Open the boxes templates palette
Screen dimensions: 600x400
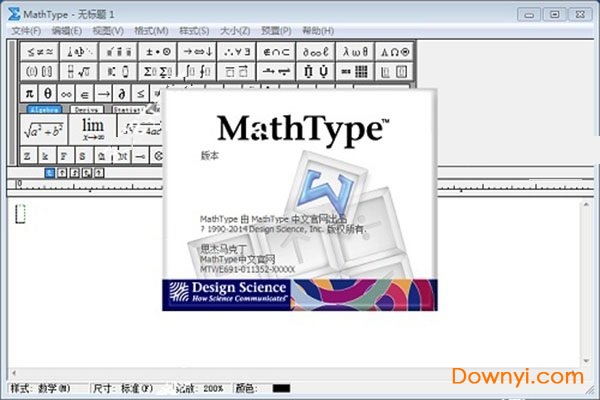coord(395,71)
